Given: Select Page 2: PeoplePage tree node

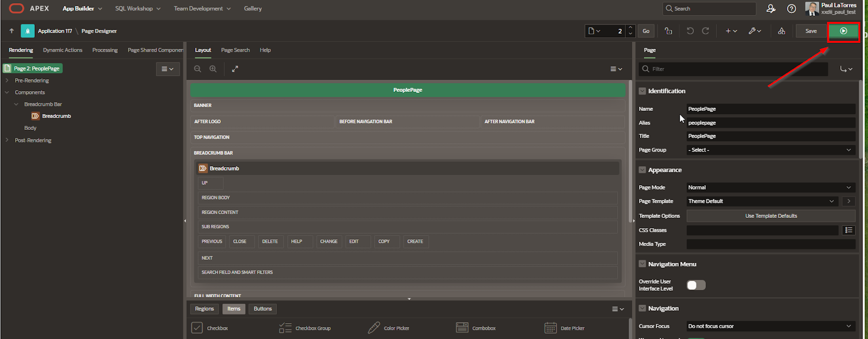Looking at the screenshot, I should coord(33,68).
